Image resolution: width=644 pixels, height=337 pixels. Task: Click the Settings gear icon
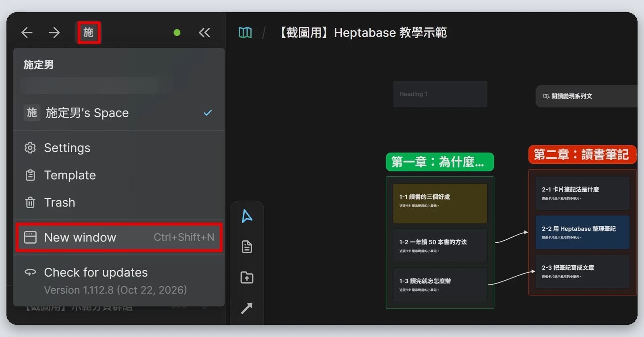tap(30, 148)
